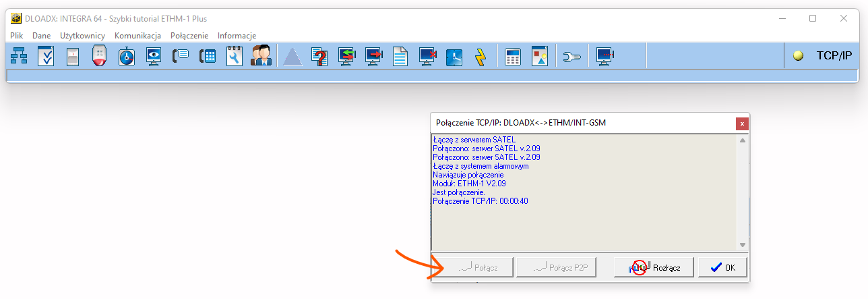This screenshot has height=299, width=868.
Task: Confirm the dialog with the OK button
Action: 722,267
